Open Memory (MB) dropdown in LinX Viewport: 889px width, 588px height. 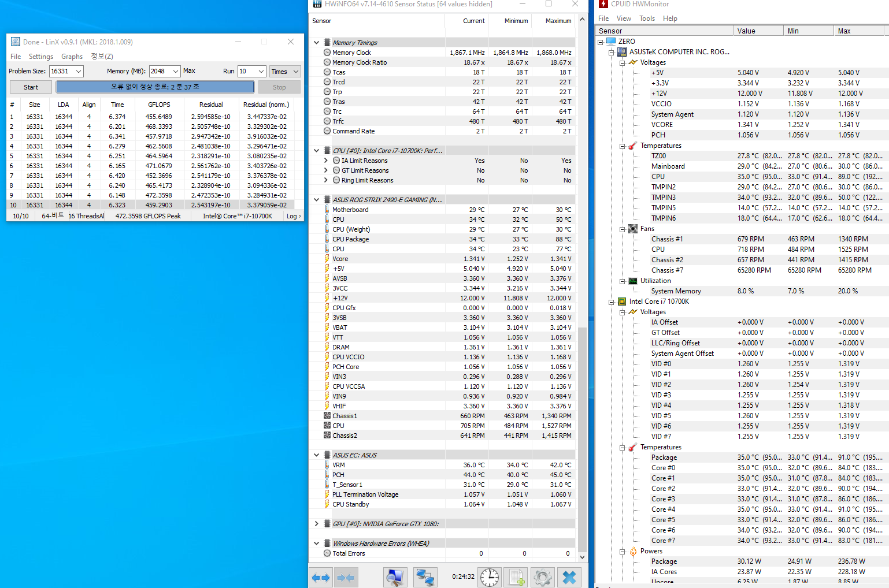[x=175, y=71]
